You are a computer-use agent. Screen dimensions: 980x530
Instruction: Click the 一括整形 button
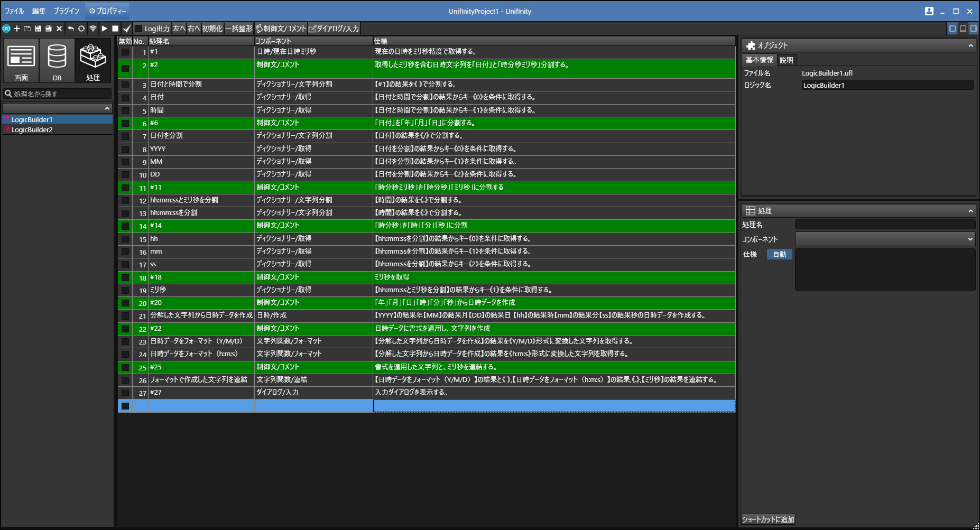pyautogui.click(x=239, y=29)
